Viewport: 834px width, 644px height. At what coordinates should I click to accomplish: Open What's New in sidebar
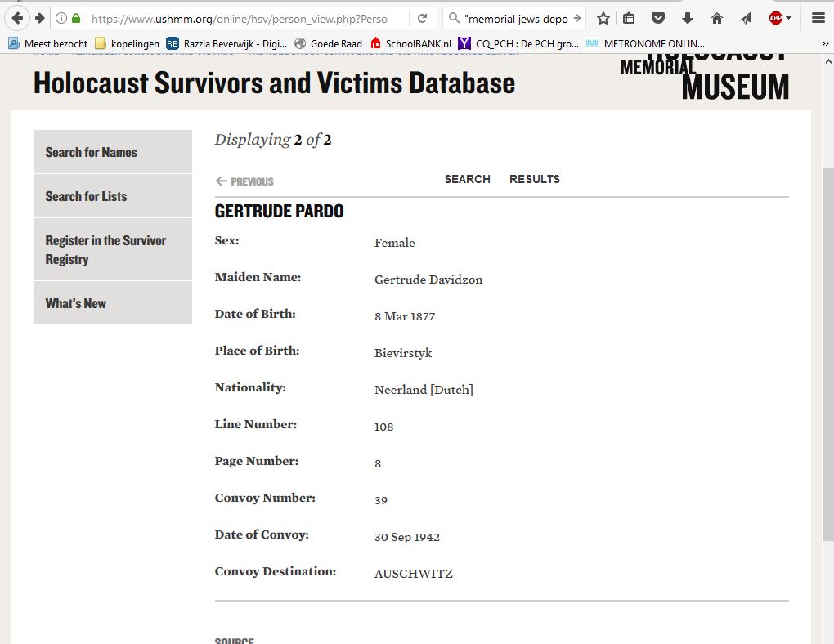point(113,303)
